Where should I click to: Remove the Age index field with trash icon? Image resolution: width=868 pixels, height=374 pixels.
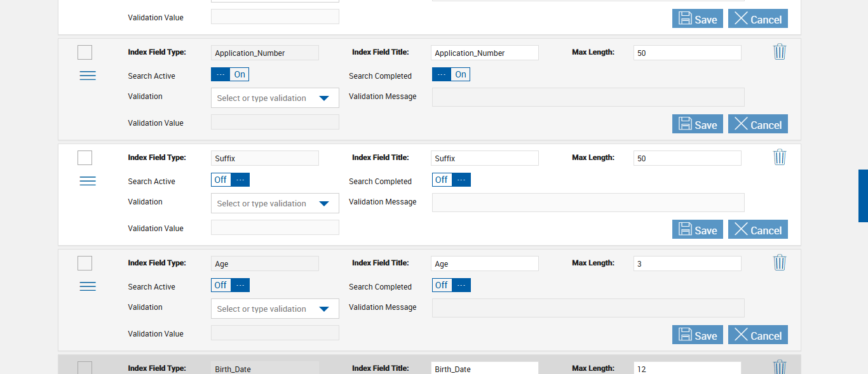[x=780, y=263]
